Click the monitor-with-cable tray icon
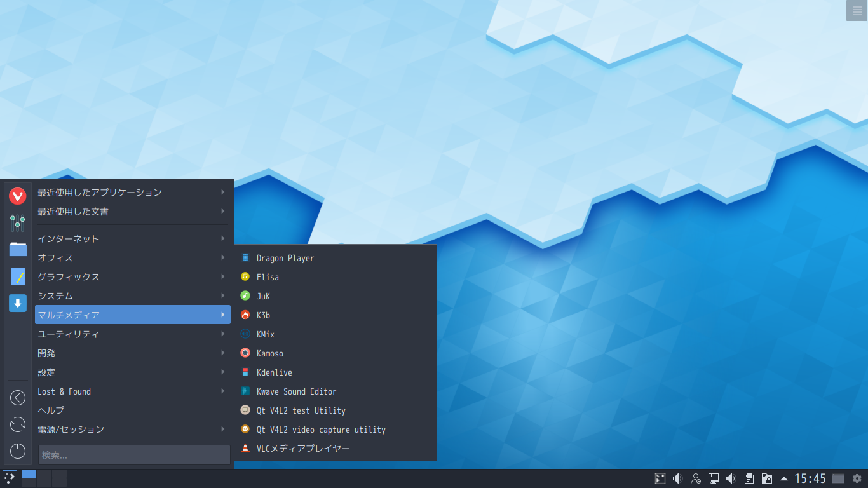868x488 pixels. (714, 478)
